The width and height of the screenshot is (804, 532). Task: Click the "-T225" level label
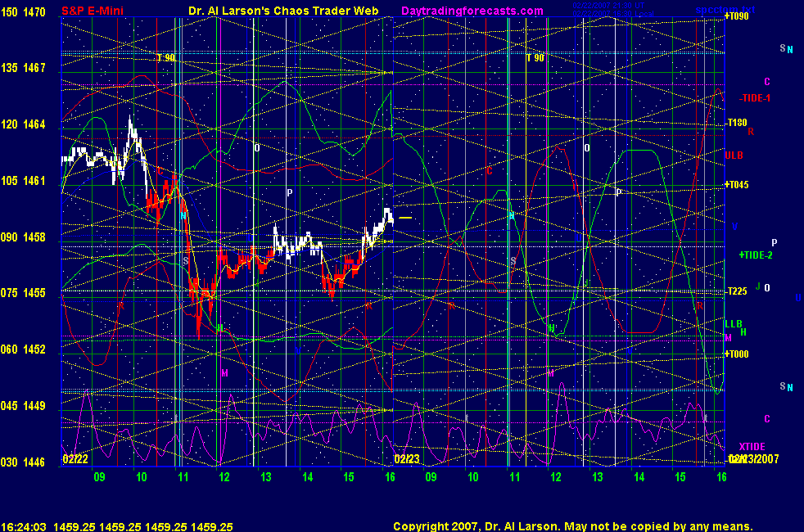[736, 291]
